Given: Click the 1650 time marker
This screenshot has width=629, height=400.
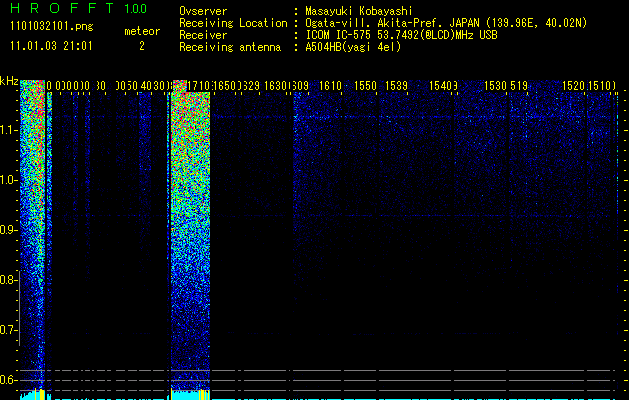Looking at the screenshot, I should (225, 86).
